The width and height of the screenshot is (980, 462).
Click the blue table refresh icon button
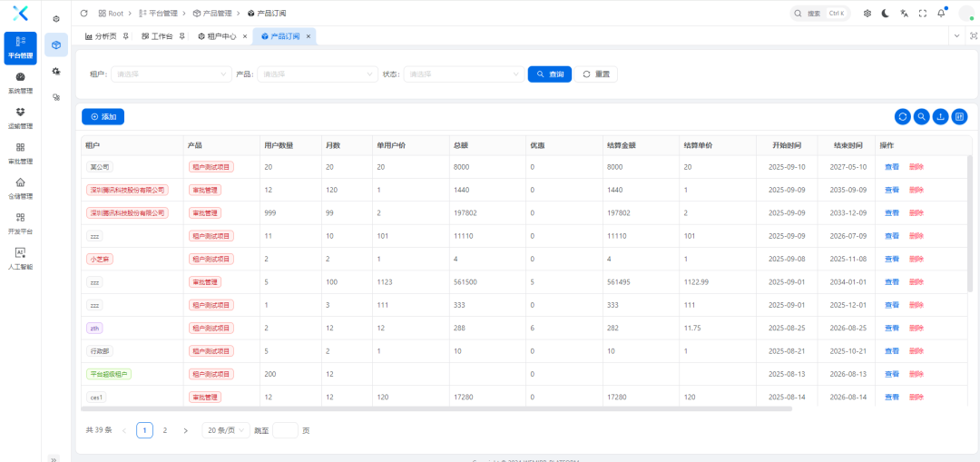coord(902,116)
